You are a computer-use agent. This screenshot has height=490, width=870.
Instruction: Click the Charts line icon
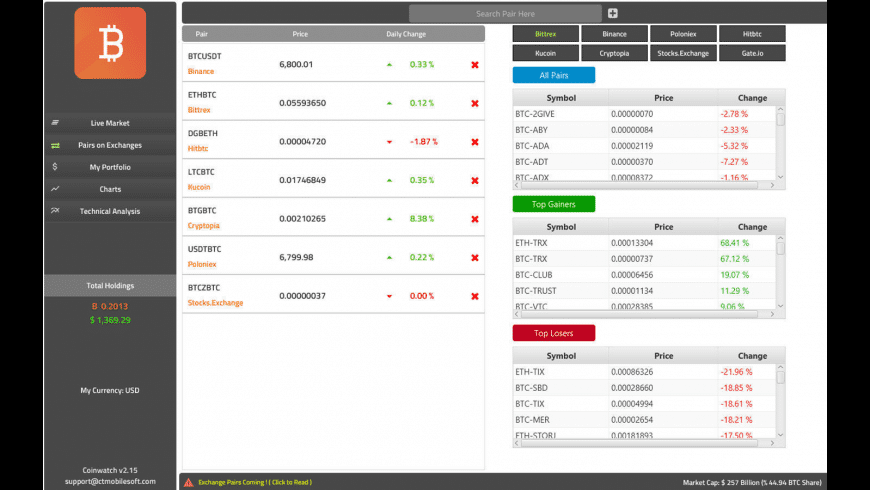coord(55,189)
